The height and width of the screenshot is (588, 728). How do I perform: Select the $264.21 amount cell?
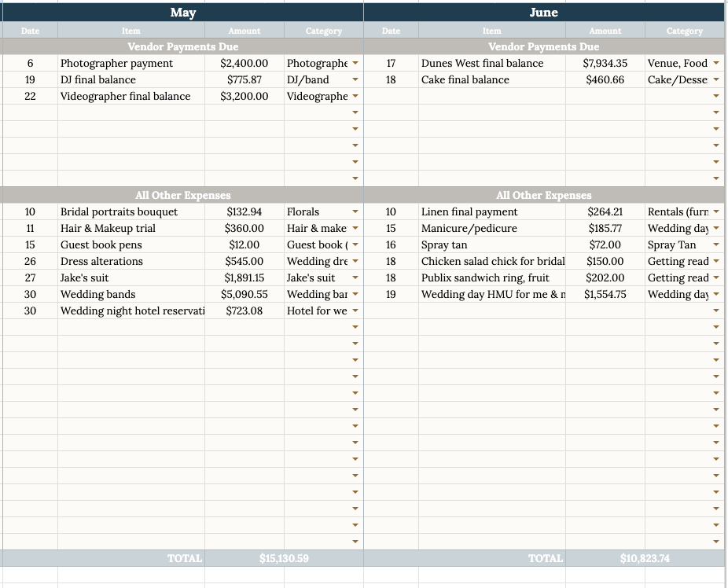(x=605, y=211)
